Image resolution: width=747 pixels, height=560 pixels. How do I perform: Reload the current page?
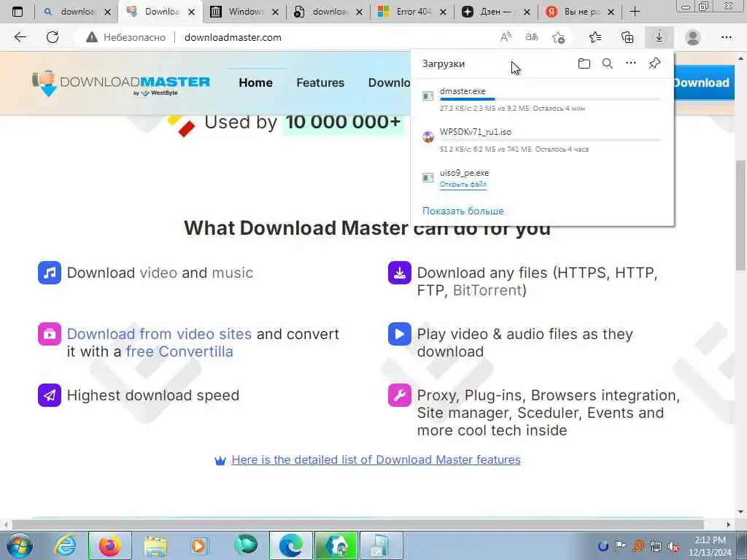(53, 37)
